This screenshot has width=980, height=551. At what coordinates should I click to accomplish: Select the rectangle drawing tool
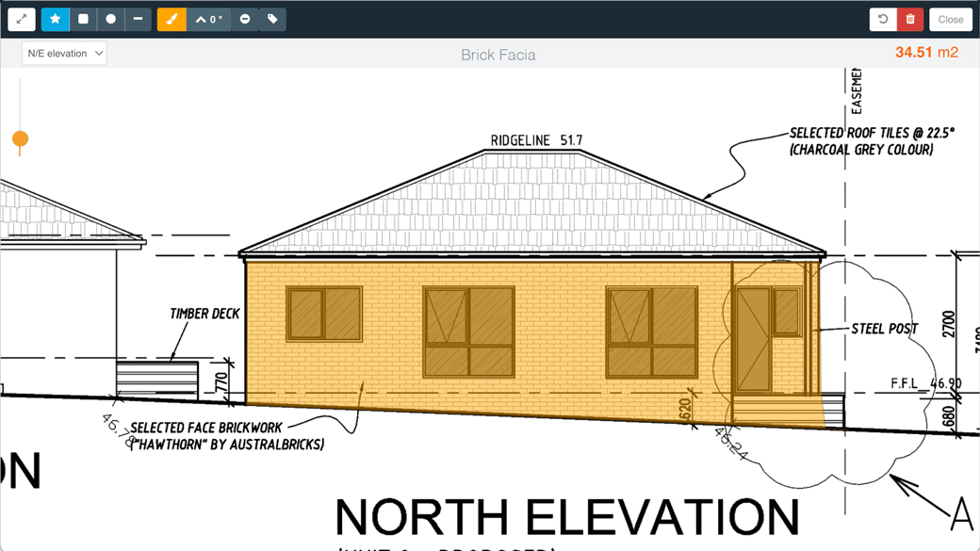(x=83, y=19)
